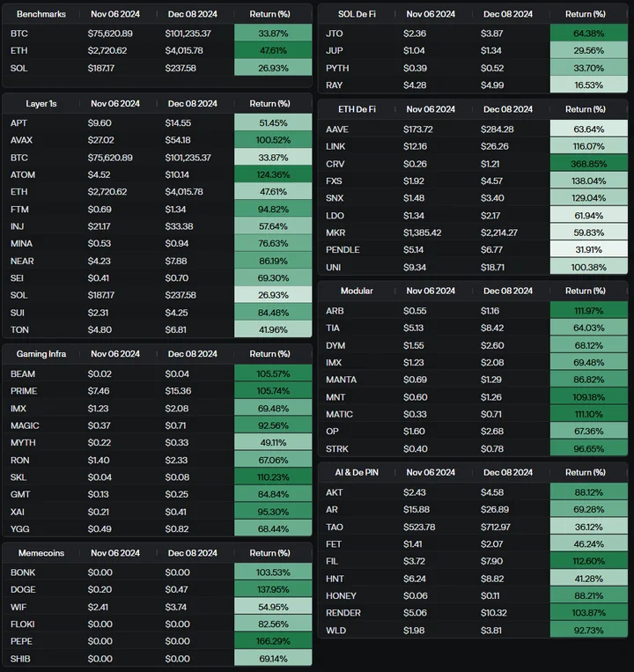Select Benchmarks ETH price $2,720.62
This screenshot has width=634, height=672.
click(x=107, y=51)
